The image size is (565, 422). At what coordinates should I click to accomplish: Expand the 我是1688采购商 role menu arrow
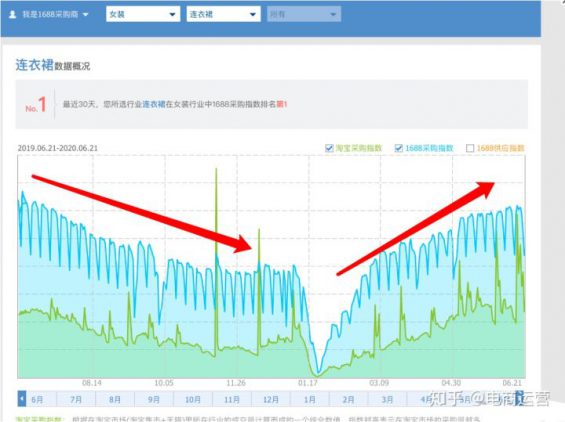[x=86, y=15]
